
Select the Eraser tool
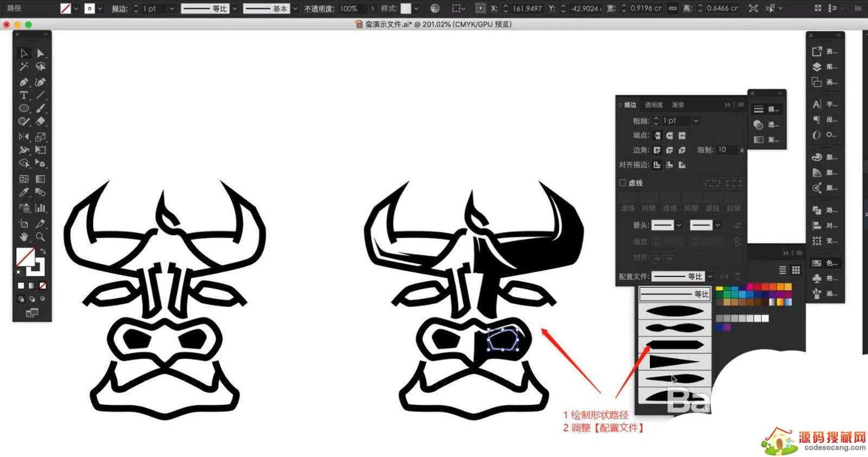40,122
